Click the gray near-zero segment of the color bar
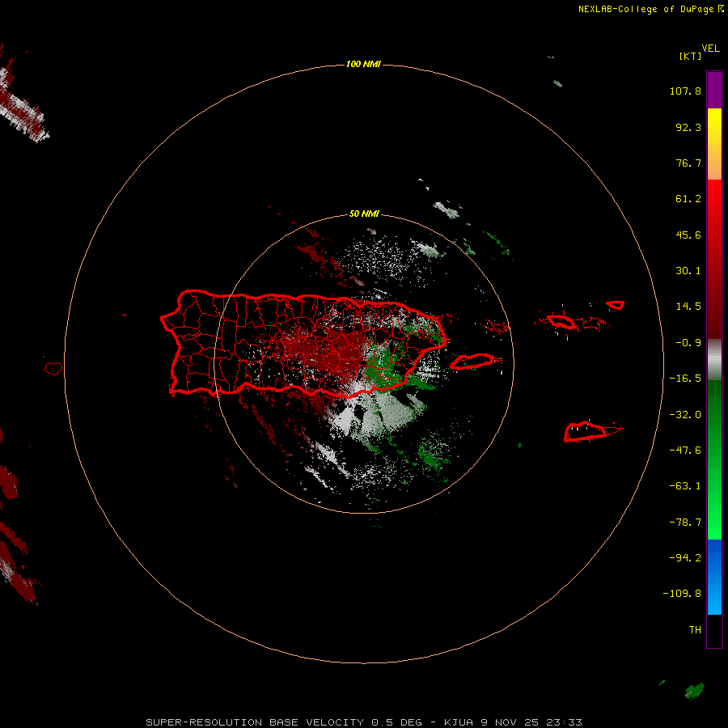728x728 pixels. click(714, 360)
